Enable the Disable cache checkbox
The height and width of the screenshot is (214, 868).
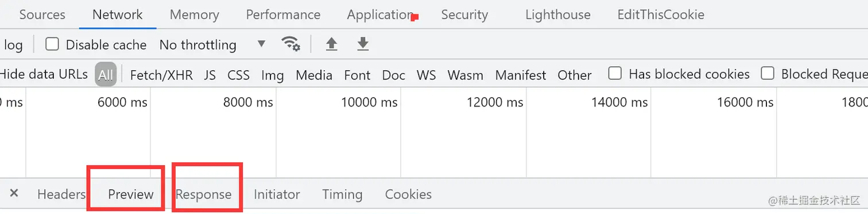[52, 44]
